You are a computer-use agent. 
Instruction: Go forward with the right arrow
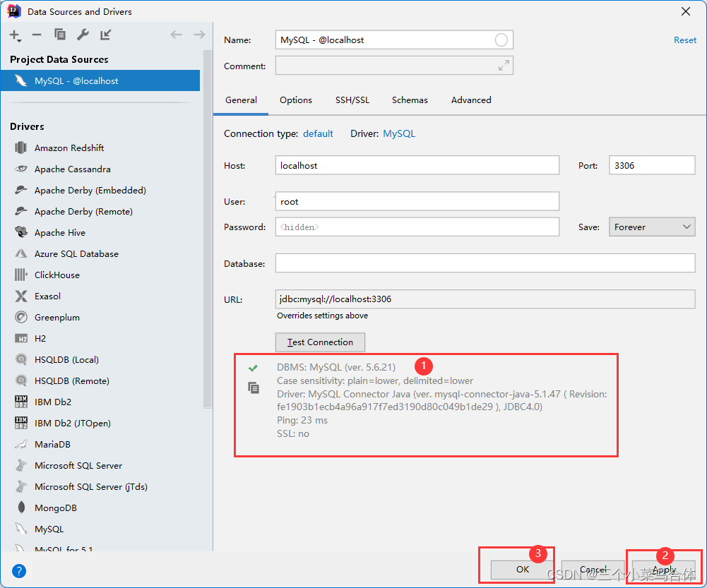199,35
